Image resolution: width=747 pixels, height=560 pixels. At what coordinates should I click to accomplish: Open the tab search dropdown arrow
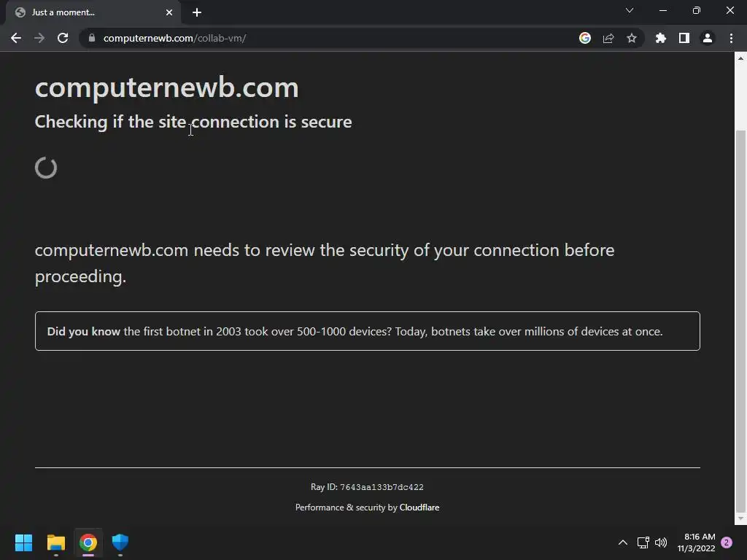coord(630,10)
